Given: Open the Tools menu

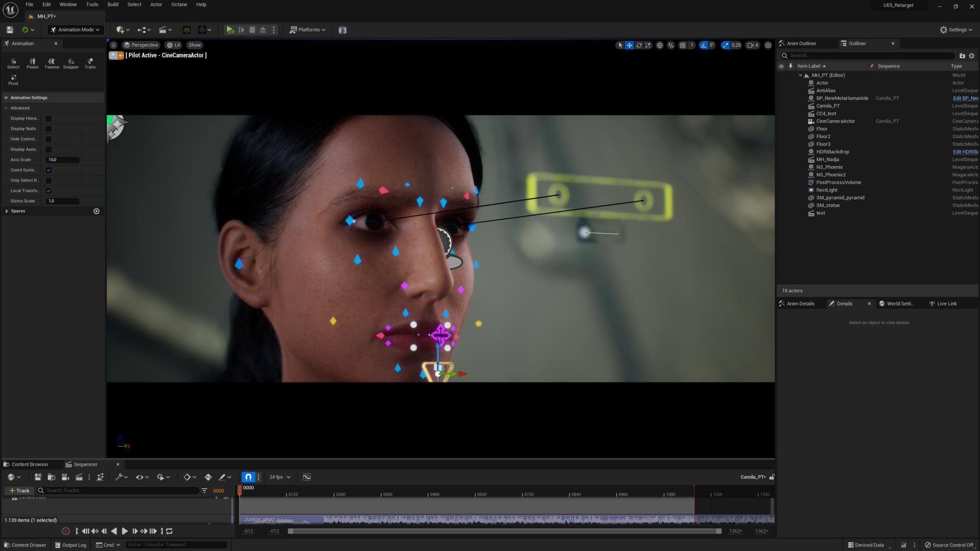Looking at the screenshot, I should 92,4.
